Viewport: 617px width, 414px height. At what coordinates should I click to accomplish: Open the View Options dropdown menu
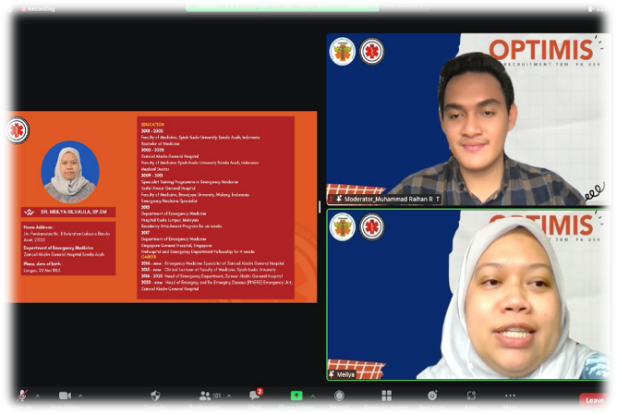click(404, 5)
